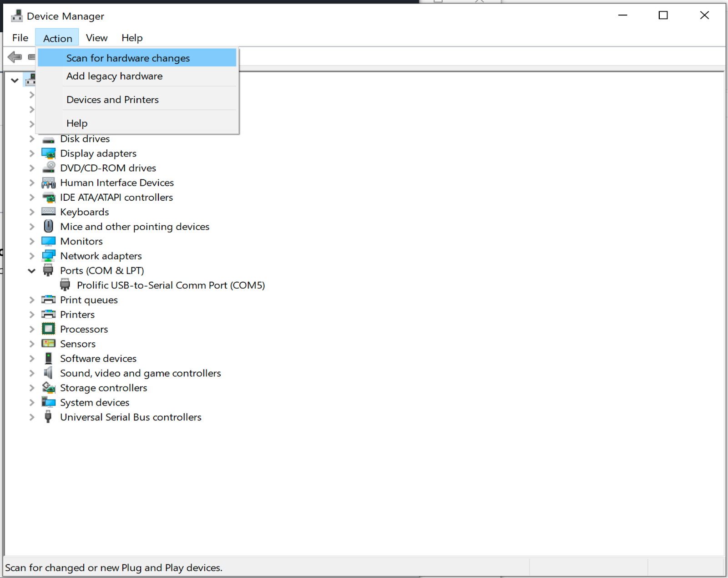Viewport: 728px width, 578px height.
Task: Open the View menu
Action: 96,37
